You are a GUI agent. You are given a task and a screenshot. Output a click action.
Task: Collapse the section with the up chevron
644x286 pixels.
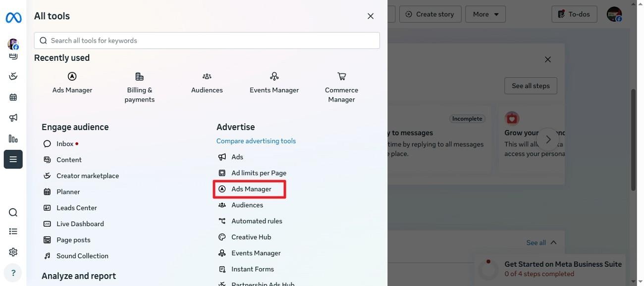pyautogui.click(x=554, y=242)
